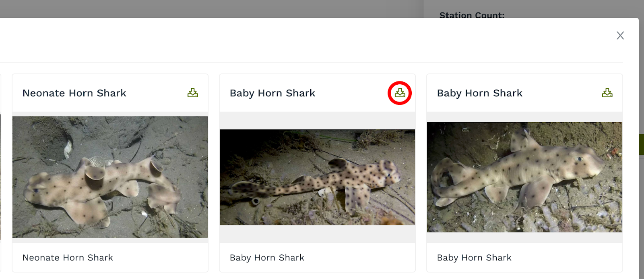Select the title above the pale right-facing shark photo
Image resolution: width=644 pixels, height=279 pixels.
coord(480,93)
